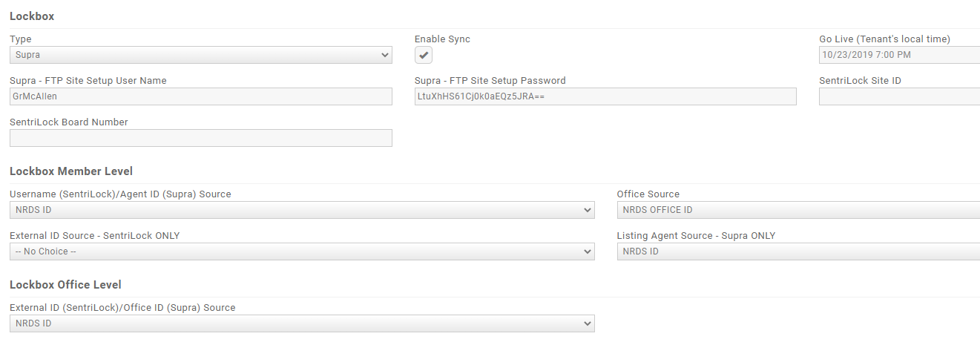Expand the Username/Agent ID Source dropdown
980x342 pixels.
(x=302, y=210)
